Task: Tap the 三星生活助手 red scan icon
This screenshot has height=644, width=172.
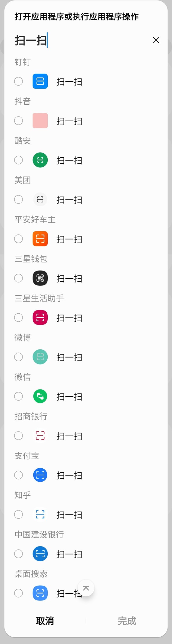Action: point(40,317)
